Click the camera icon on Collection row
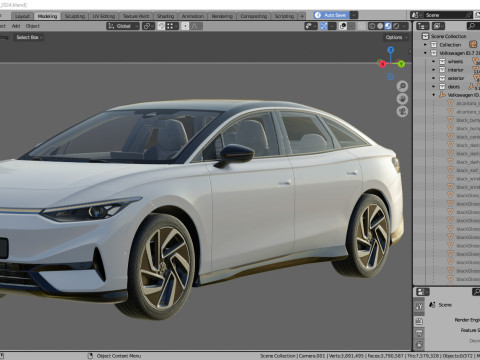The height and width of the screenshot is (360, 480). pos(473,44)
